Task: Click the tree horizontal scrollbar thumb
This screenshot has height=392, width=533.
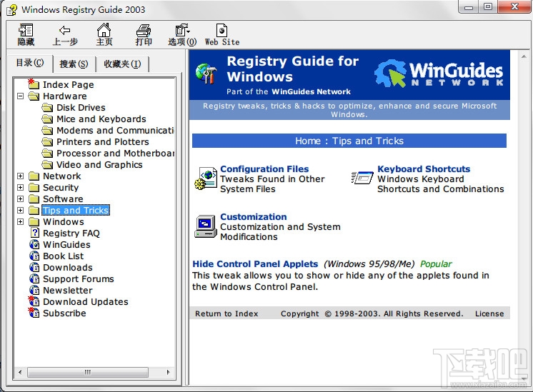Action: [x=88, y=372]
